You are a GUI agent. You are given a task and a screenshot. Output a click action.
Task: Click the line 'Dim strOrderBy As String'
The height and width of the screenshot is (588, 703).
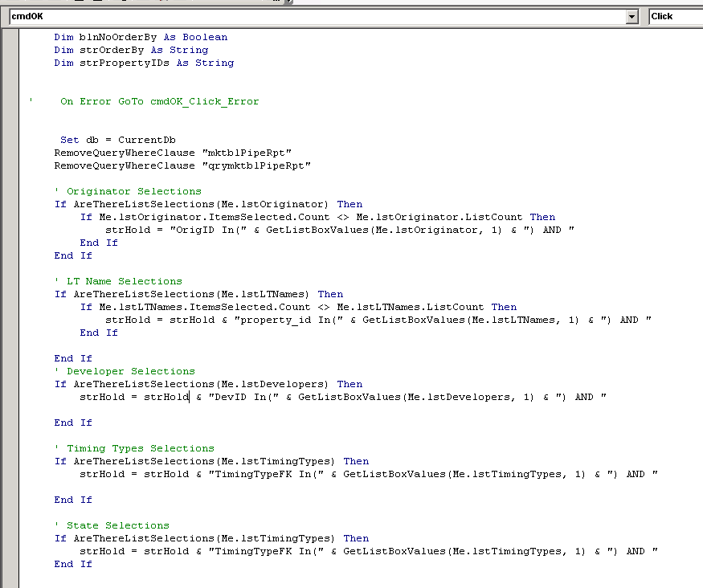(131, 50)
